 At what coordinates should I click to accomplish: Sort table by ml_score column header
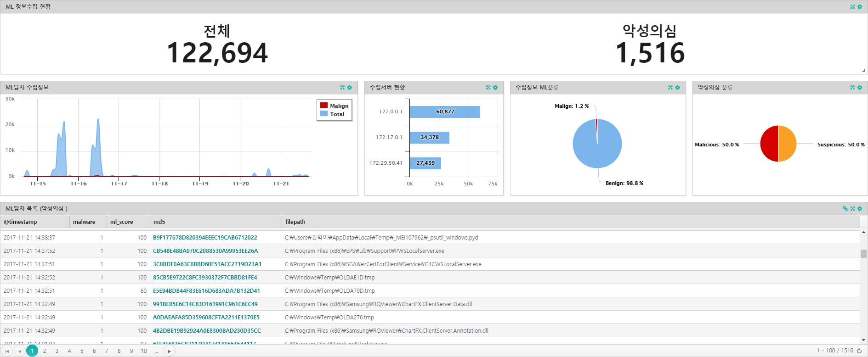[122, 222]
